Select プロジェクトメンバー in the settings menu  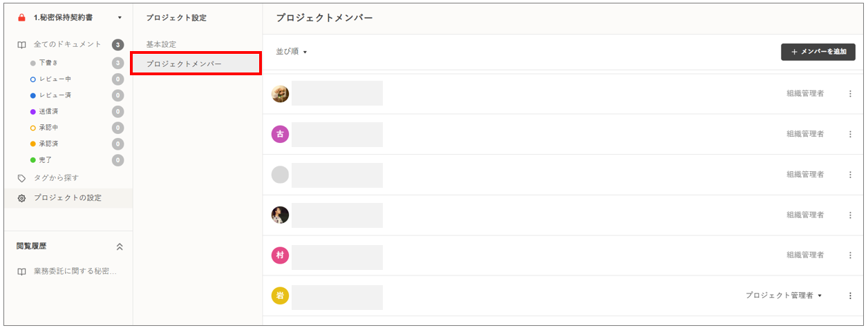(x=184, y=64)
